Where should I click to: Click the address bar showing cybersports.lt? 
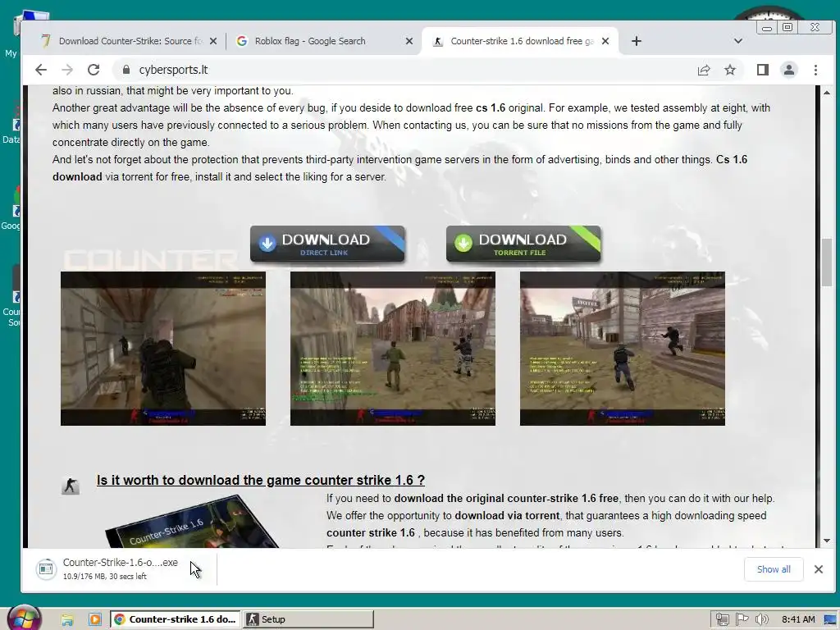click(402, 70)
